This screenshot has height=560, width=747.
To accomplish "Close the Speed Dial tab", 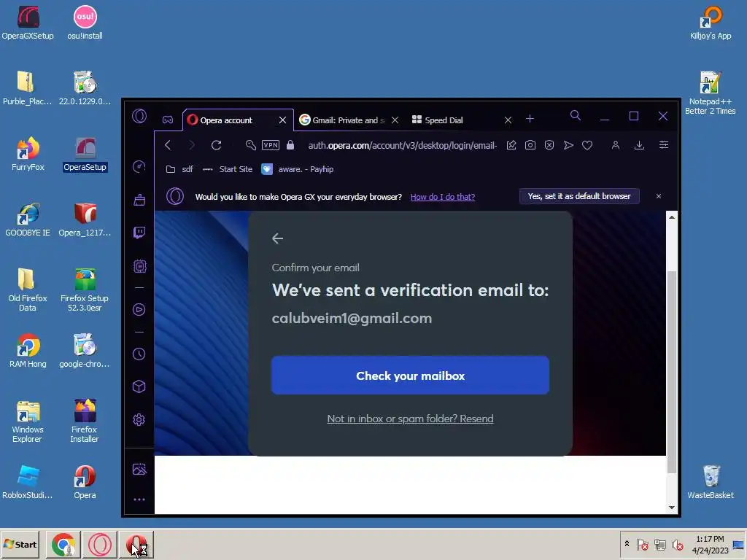I will click(508, 120).
